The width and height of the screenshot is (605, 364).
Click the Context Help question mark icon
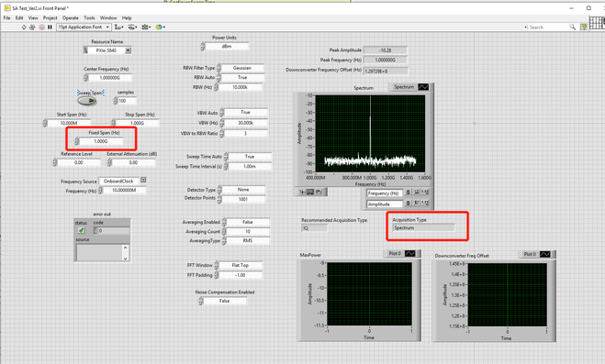click(584, 27)
